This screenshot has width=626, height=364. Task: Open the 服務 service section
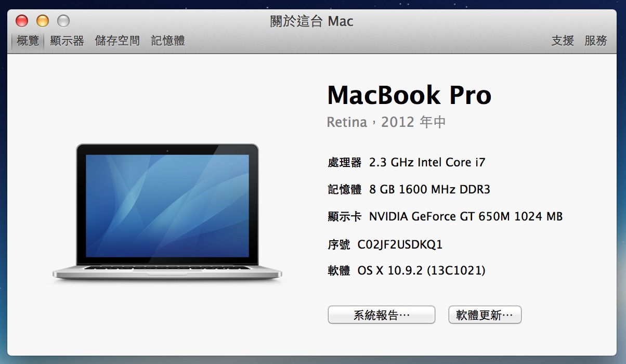click(x=596, y=41)
